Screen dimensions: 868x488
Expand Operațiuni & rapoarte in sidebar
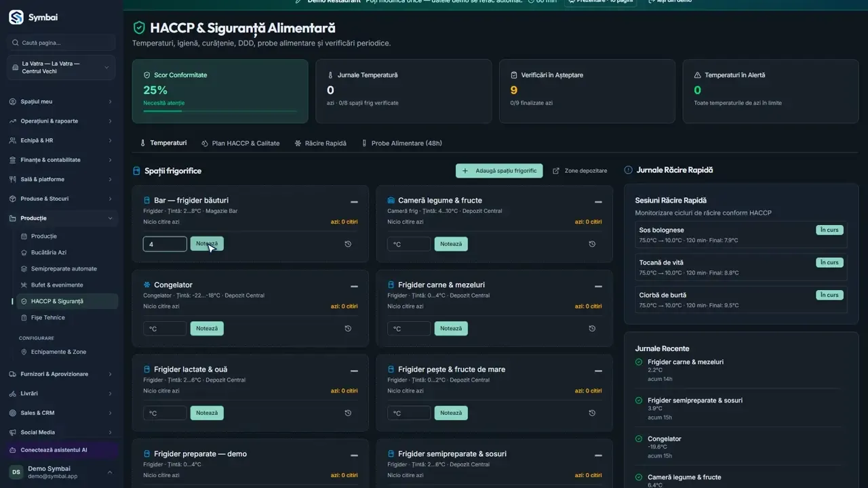click(x=62, y=121)
